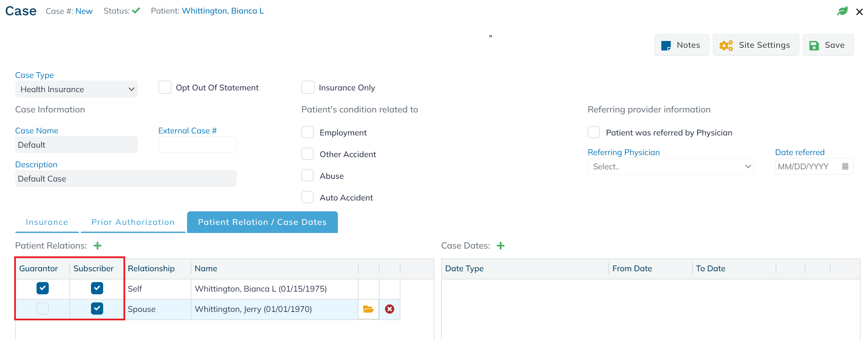Click into the Description field
The height and width of the screenshot is (340, 868).
(126, 178)
